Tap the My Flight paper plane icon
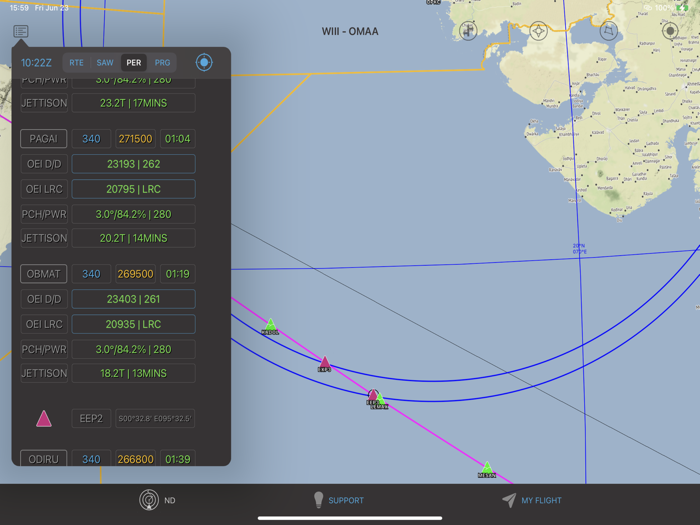The height and width of the screenshot is (525, 700). pyautogui.click(x=509, y=500)
